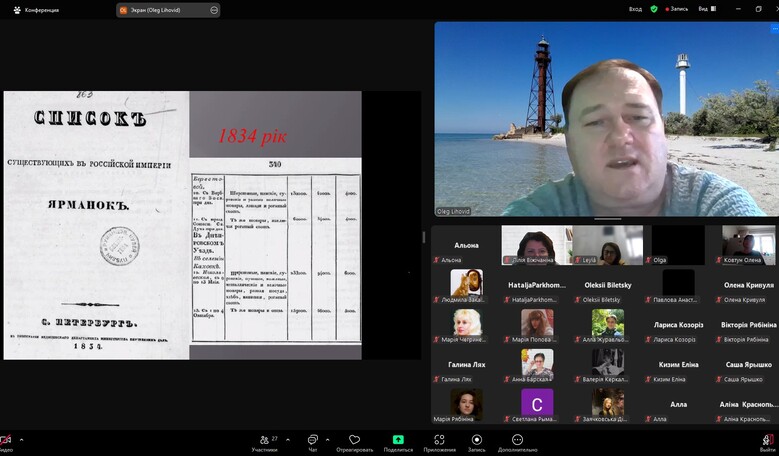Click muted mic icon next to Альона
Screen dimensions: 779x456
pyautogui.click(x=437, y=260)
